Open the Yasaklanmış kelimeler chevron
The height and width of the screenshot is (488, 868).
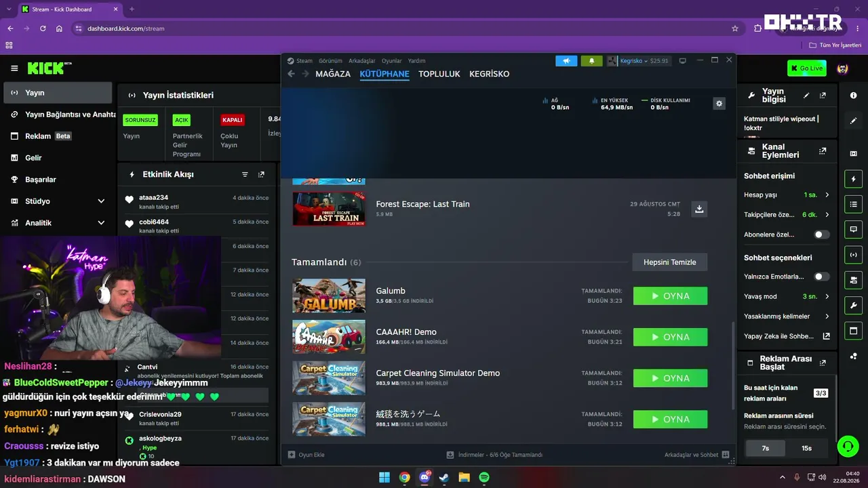tap(827, 317)
